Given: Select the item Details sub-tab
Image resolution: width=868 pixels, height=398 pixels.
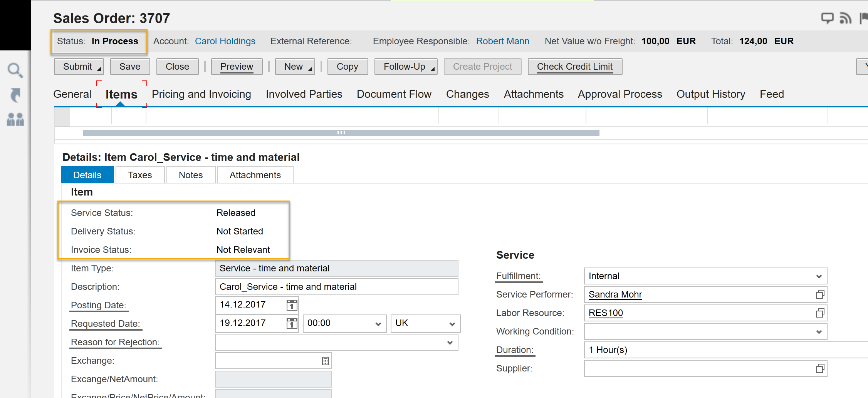Looking at the screenshot, I should (87, 175).
